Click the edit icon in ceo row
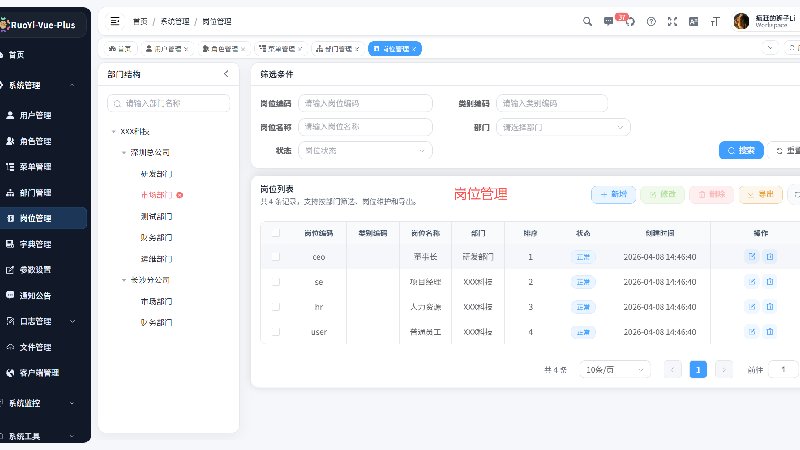Image resolution: width=800 pixels, height=450 pixels. point(752,257)
